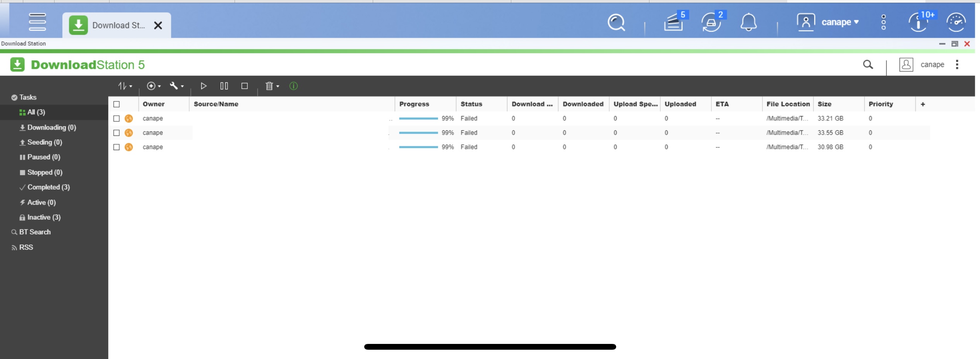Image resolution: width=980 pixels, height=359 pixels.
Task: Click the first task's 99% progress bar
Action: click(418, 118)
